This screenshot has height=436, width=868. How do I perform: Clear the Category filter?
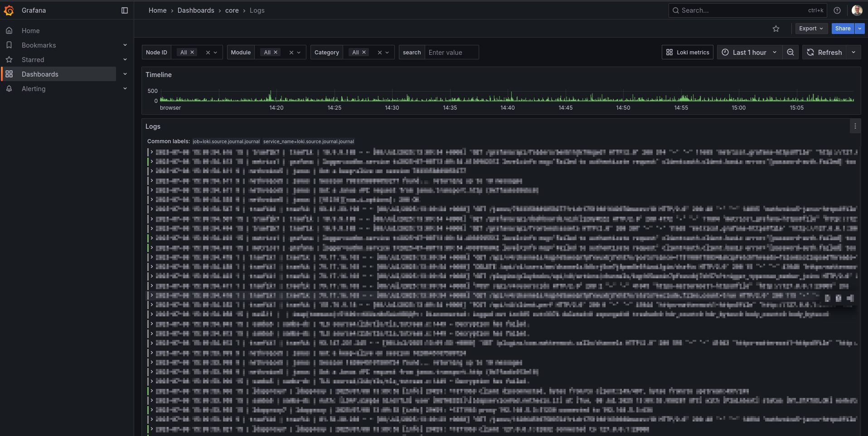(380, 53)
